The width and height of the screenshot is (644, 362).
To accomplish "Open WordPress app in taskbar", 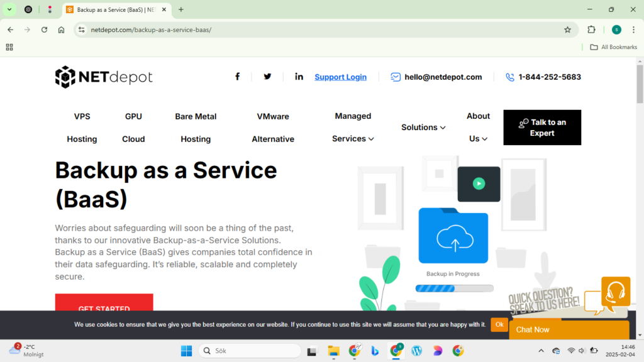I will (416, 351).
